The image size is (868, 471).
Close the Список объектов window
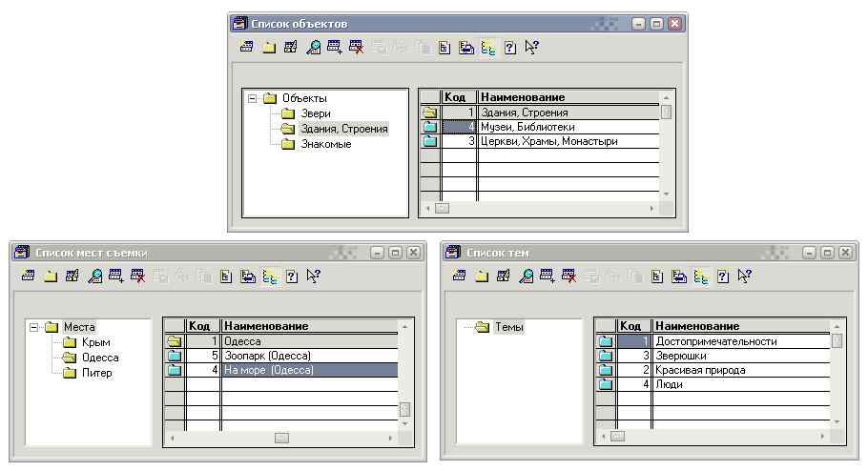pos(674,24)
